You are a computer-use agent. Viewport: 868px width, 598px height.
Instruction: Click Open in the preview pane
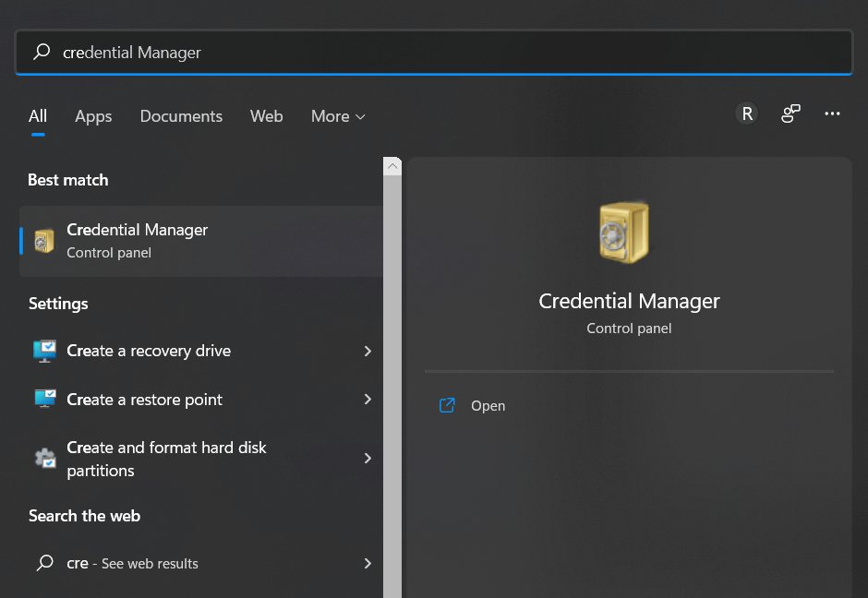pyautogui.click(x=488, y=405)
